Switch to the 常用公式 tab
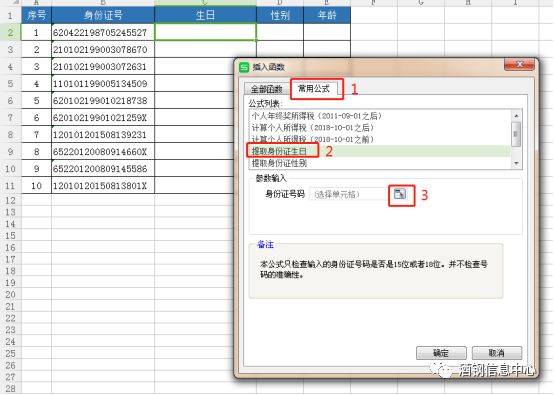Viewport: 554px width, 395px height. (314, 88)
